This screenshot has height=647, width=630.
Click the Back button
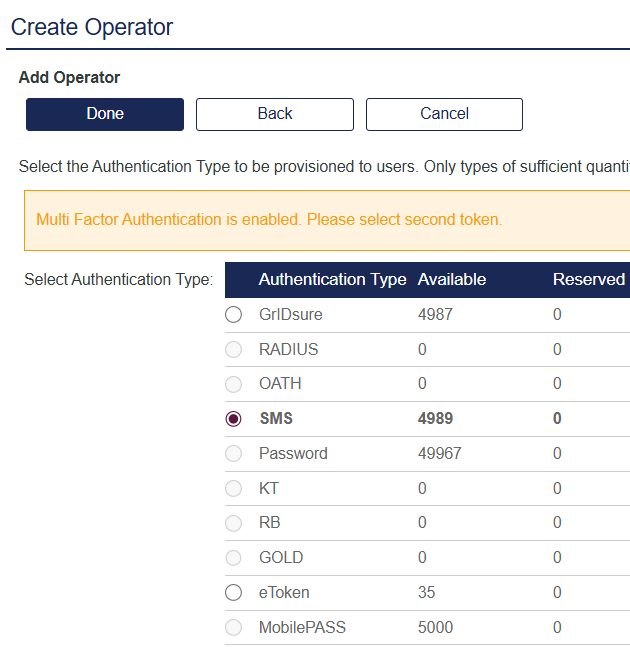[x=275, y=114]
